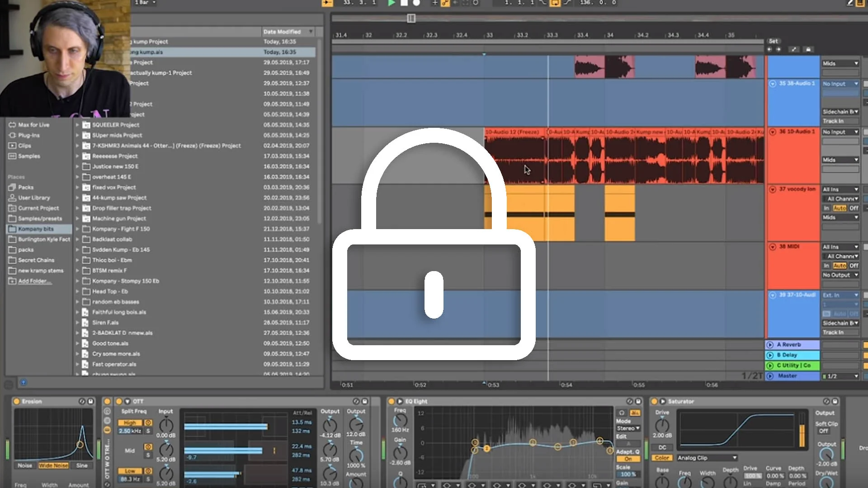Sort browser by Date Modified column
The width and height of the screenshot is (868, 488).
point(288,32)
